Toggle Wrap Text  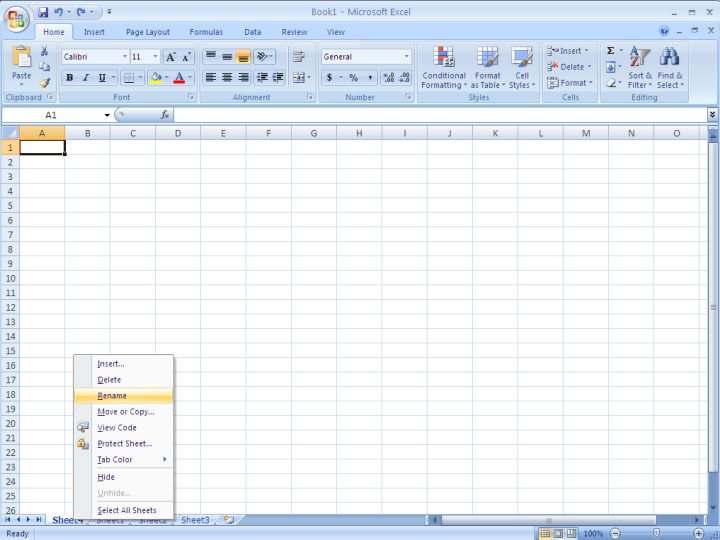298,56
